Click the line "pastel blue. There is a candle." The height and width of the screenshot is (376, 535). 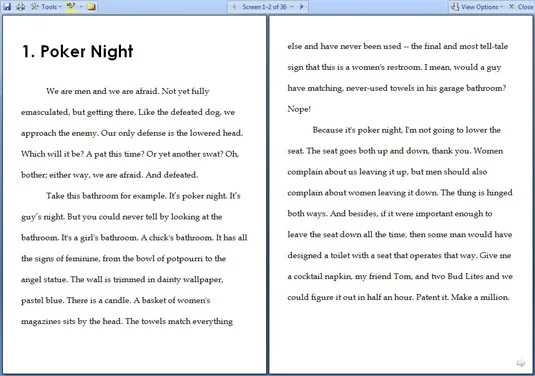click(76, 301)
